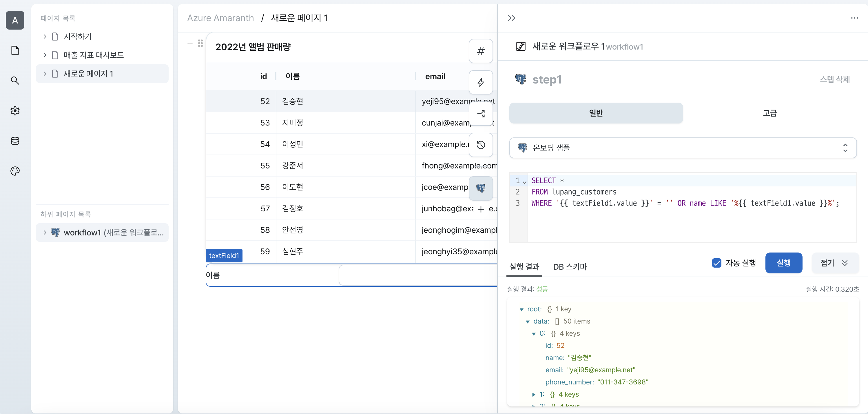This screenshot has height=414, width=868.
Task: Select 시작하기 page in list
Action: tap(102, 37)
